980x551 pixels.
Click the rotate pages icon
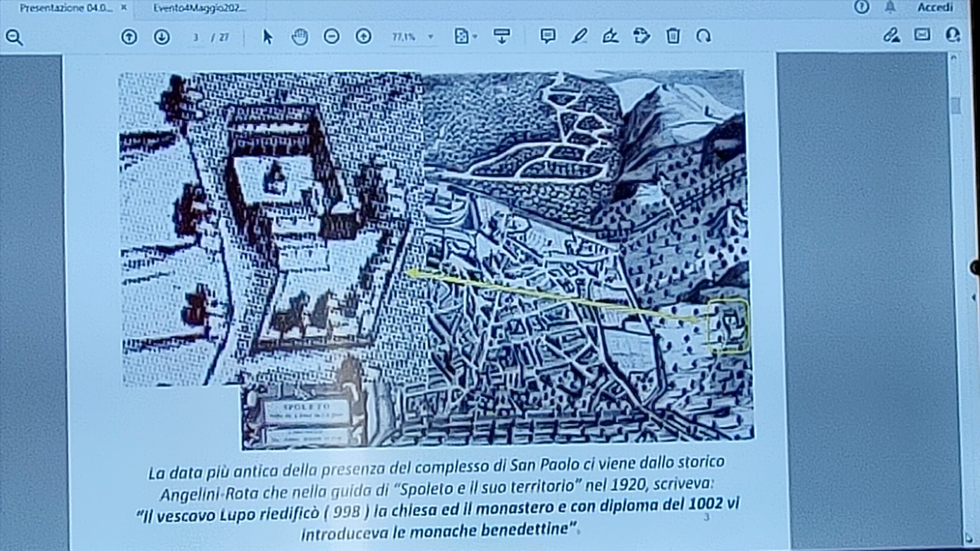(x=642, y=36)
